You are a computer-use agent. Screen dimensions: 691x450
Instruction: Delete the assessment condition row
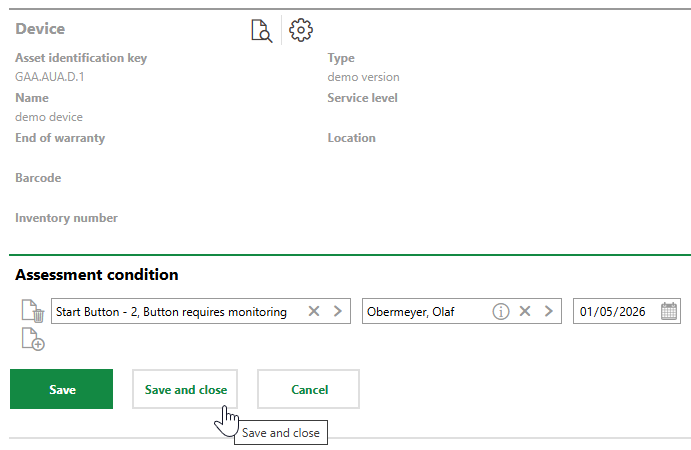[x=33, y=312]
